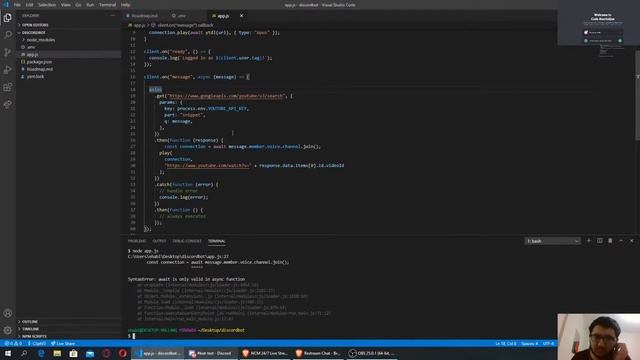Viewport: 640px width, 360px height.
Task: Click the youtube.com watch URL in code
Action: (208, 165)
